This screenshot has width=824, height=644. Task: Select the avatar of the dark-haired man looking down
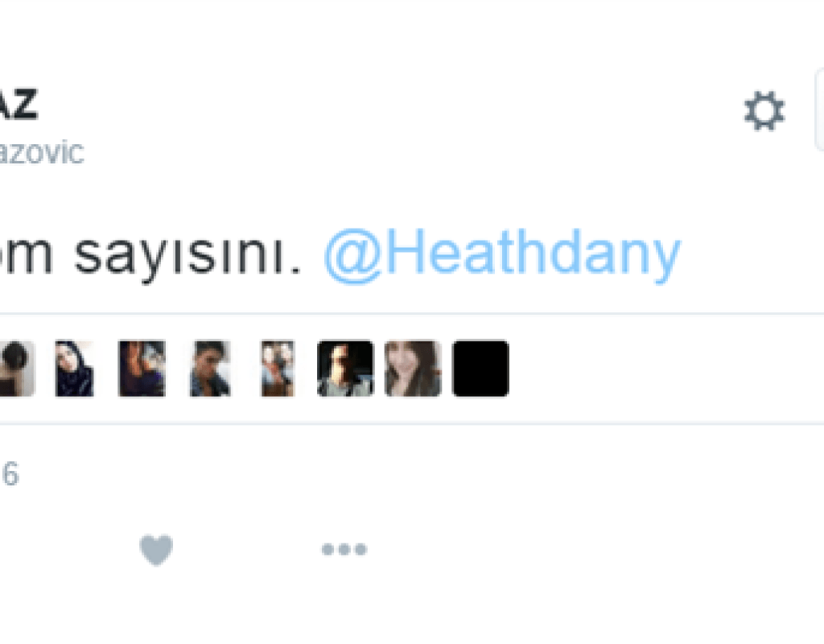point(210,368)
